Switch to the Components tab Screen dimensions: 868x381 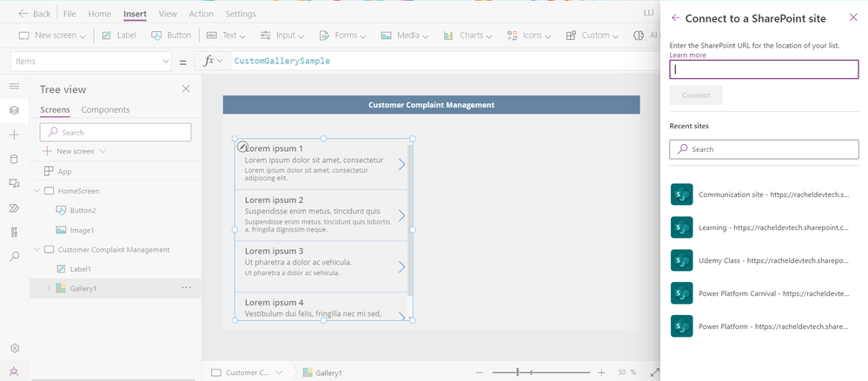[105, 109]
